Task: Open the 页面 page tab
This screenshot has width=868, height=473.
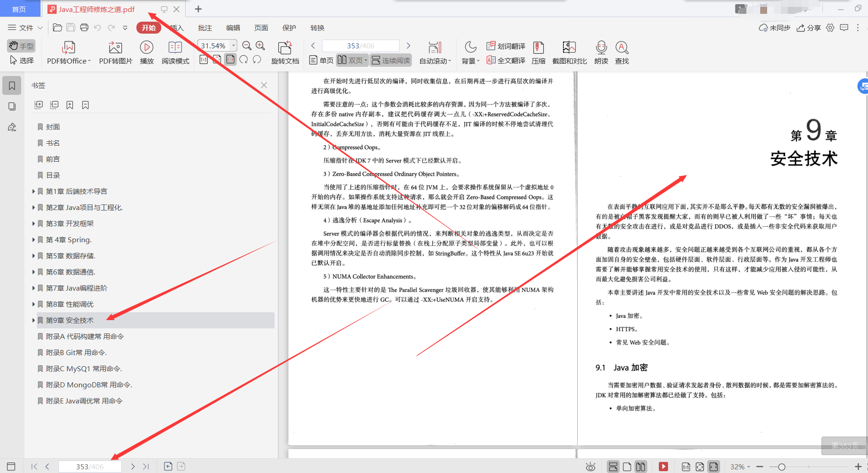Action: [x=261, y=28]
